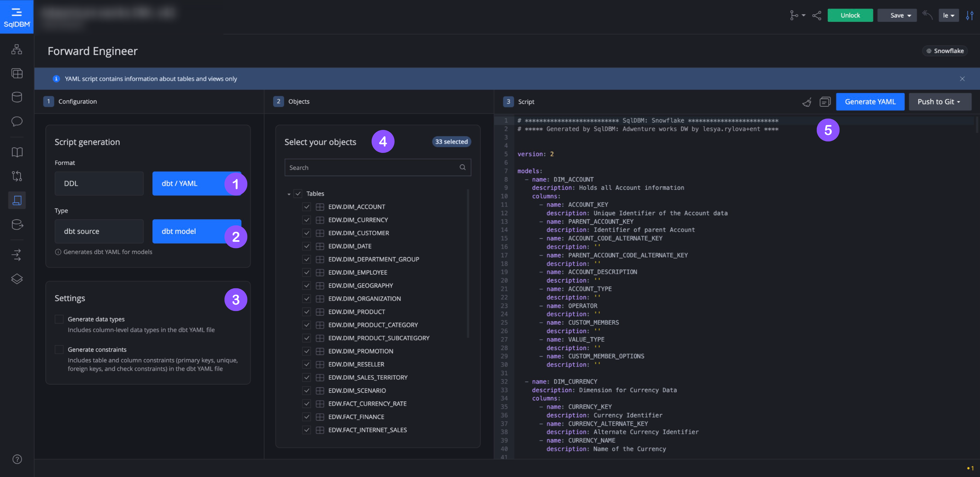Open the layers stack sidebar icon

(17, 279)
